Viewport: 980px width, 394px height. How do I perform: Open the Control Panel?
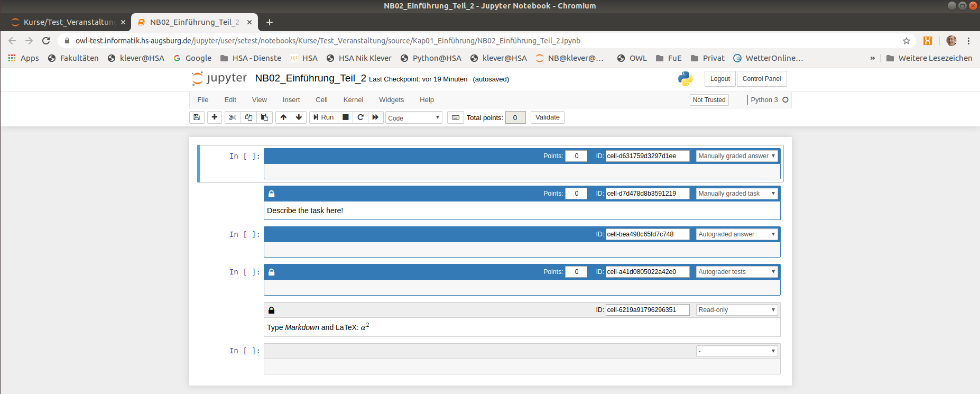coord(762,79)
